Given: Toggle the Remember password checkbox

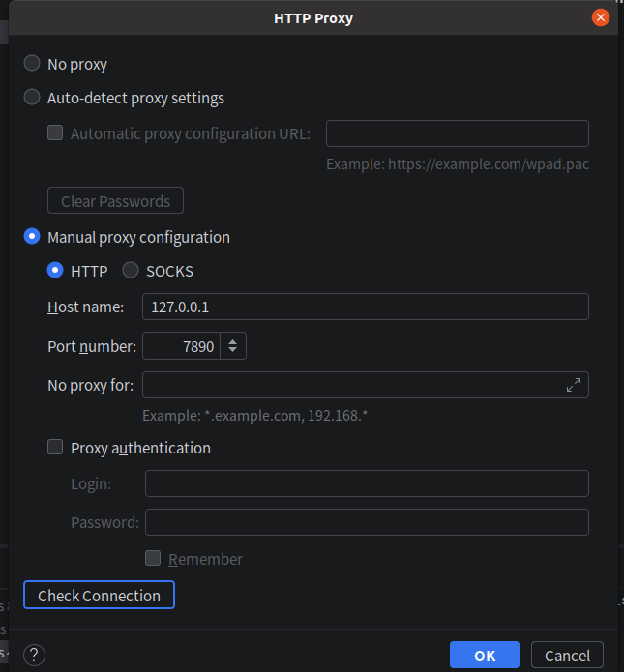Looking at the screenshot, I should pos(153,559).
